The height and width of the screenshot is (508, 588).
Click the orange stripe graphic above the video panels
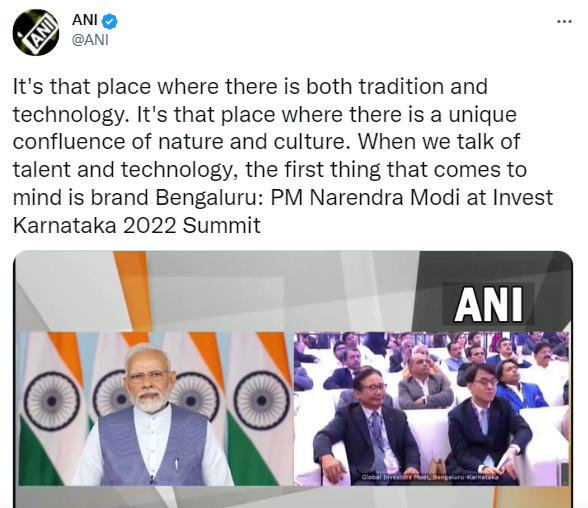click(x=135, y=291)
